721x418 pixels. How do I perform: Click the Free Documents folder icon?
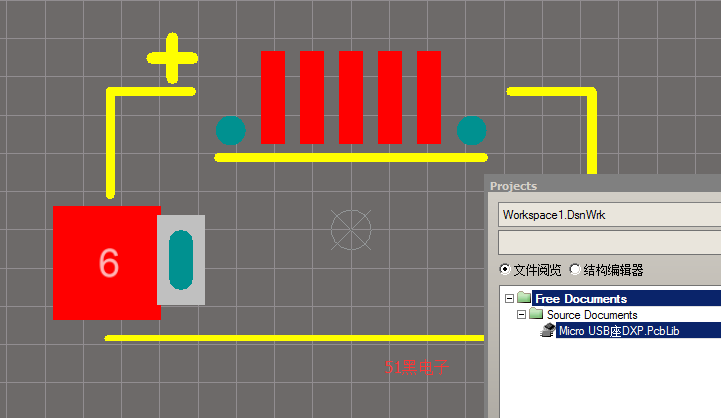click(x=524, y=297)
